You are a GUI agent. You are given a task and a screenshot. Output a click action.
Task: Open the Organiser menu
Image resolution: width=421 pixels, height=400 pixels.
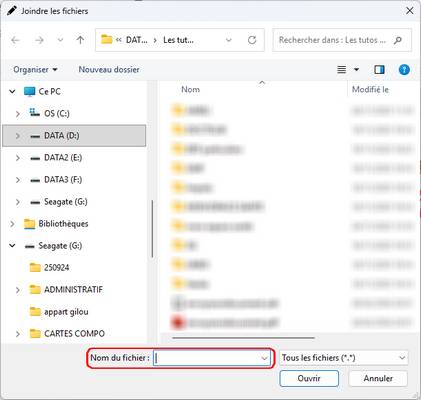coord(35,70)
